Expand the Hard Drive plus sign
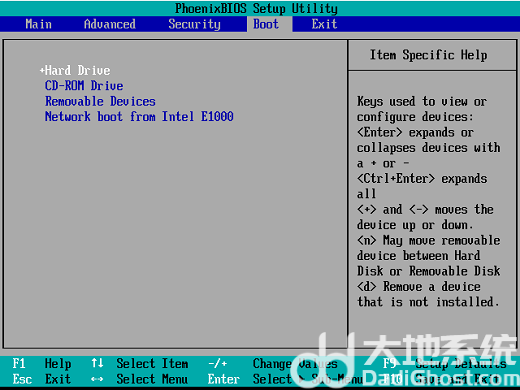Image resolution: width=520 pixels, height=390 pixels. coord(42,70)
